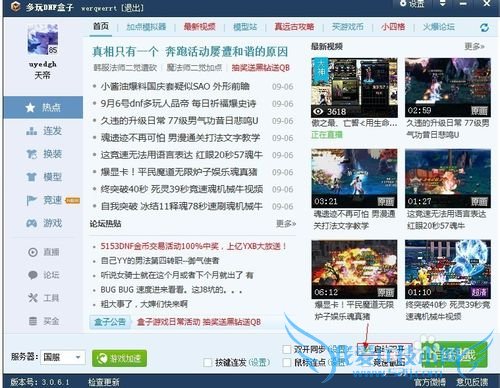Open the 模型 shirt icon in the sidebar

click(31, 177)
